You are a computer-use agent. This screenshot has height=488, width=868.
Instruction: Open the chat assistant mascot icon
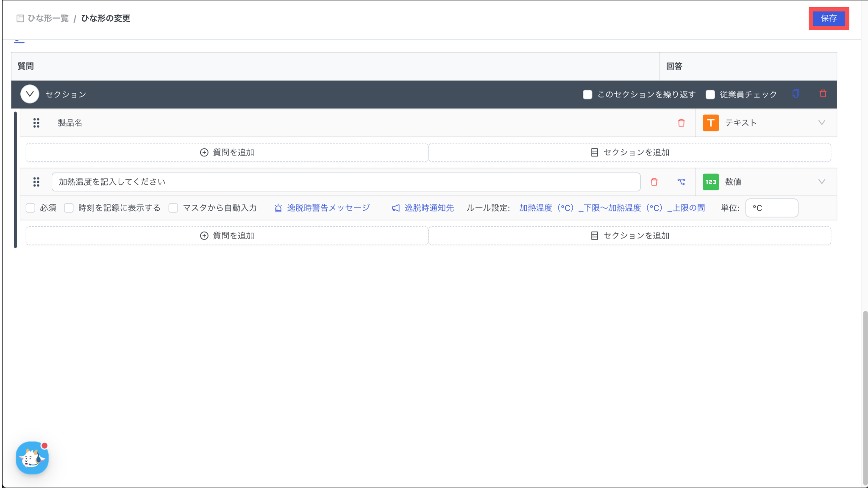coord(32,458)
